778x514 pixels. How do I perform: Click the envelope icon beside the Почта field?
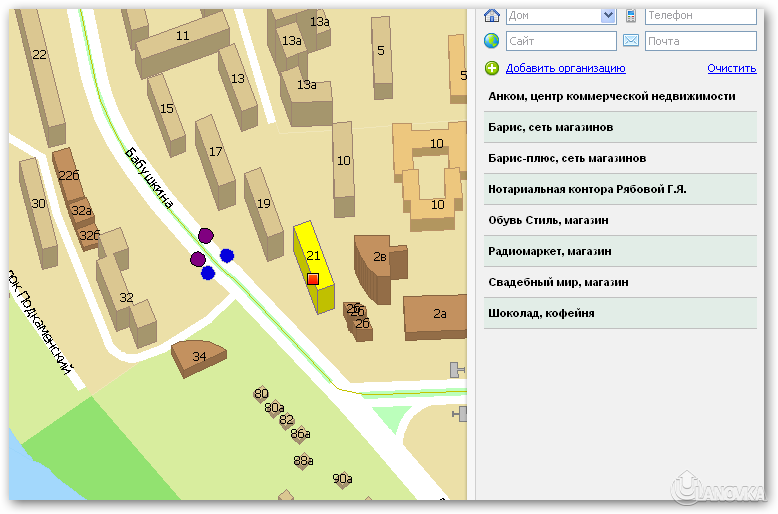coord(631,41)
